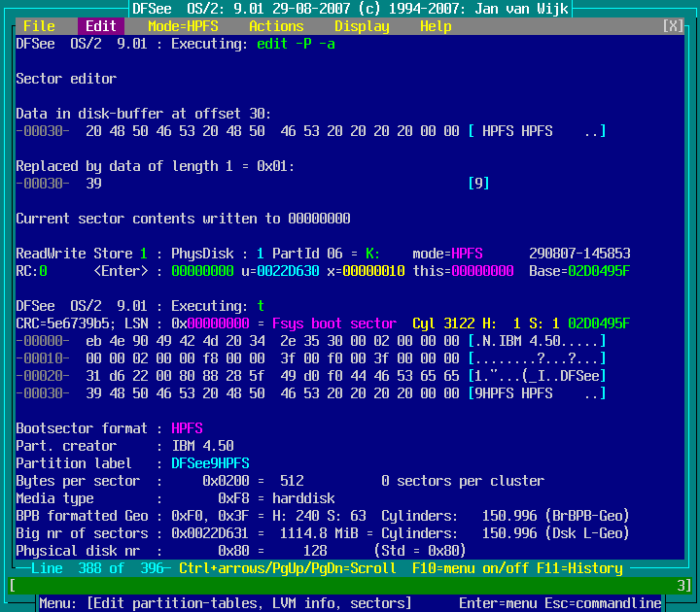This screenshot has height=612, width=700.
Task: Click the Ctrl+arrows/PgUp/PgDn=Scroll hint
Action: tap(288, 568)
